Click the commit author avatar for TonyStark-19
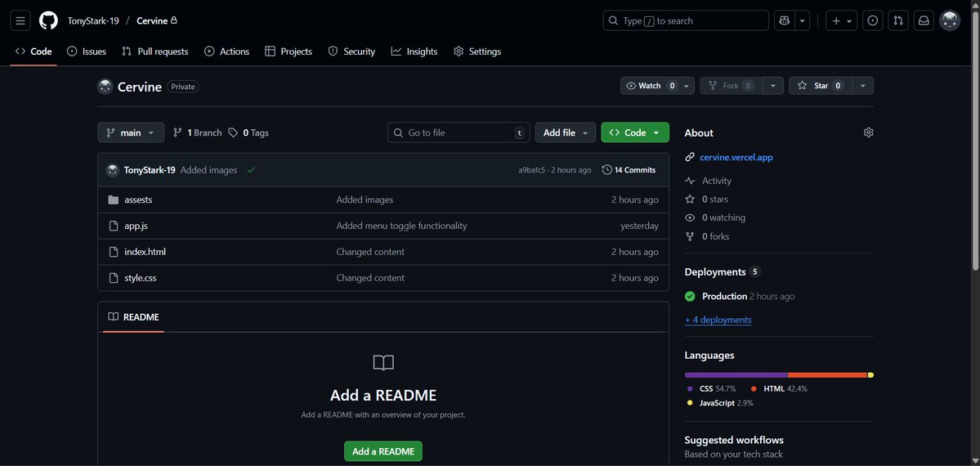The image size is (980, 466). click(113, 170)
